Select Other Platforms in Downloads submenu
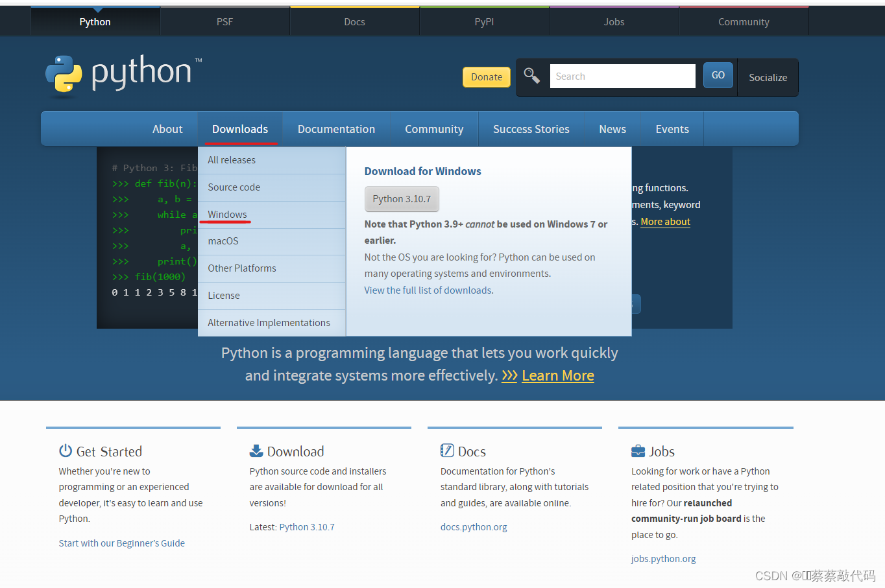 272,268
